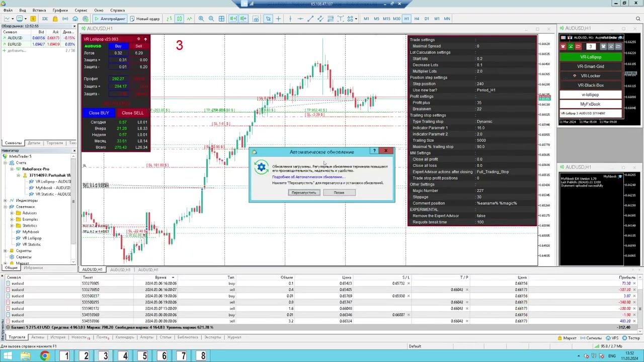This screenshot has width=644, height=362.
Task: Zoom out on the chart
Action: coord(211,19)
